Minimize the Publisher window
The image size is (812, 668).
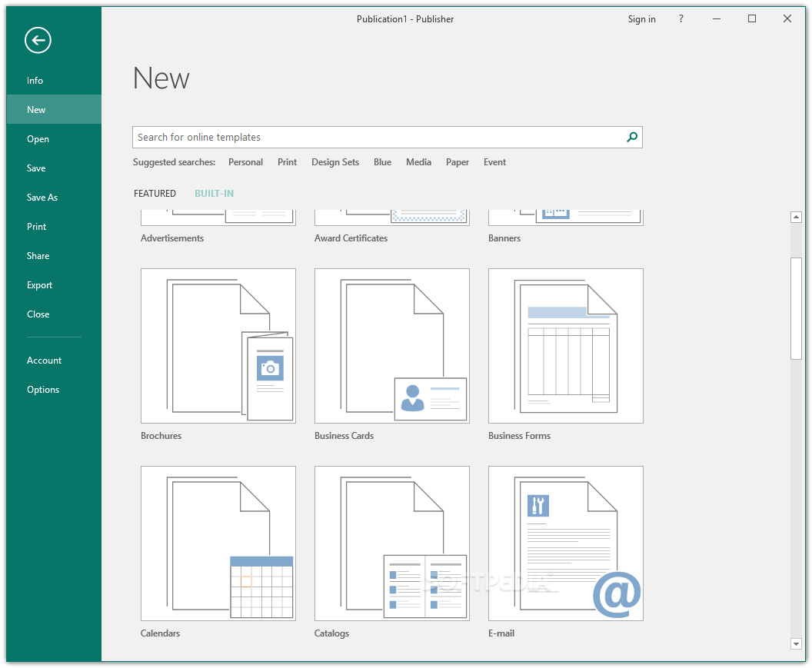(717, 19)
